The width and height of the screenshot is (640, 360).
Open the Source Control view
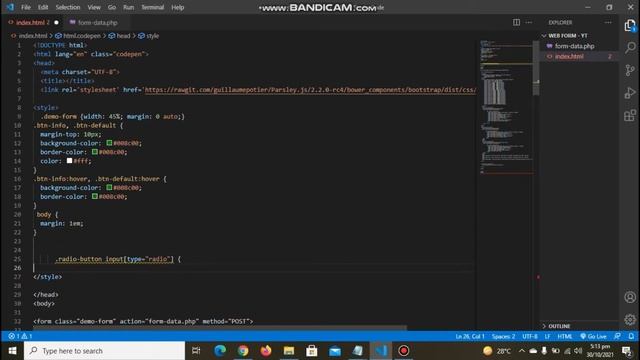630,70
